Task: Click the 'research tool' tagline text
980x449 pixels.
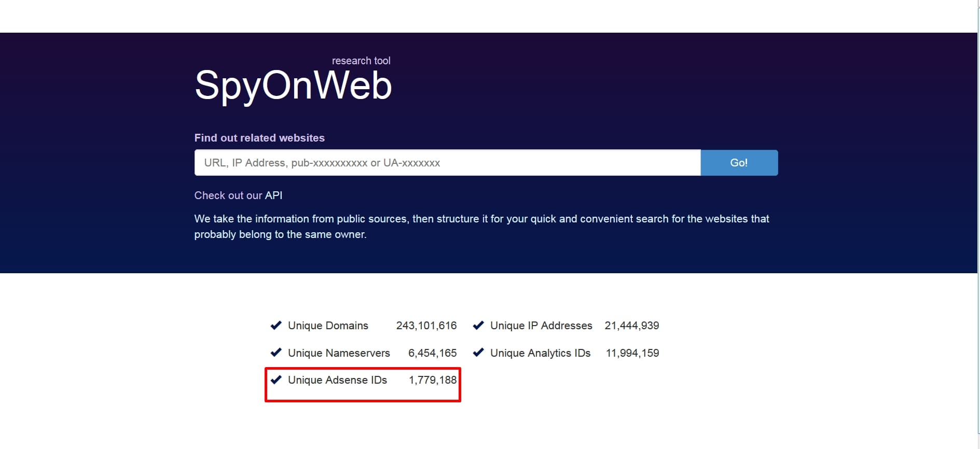Action: click(x=361, y=61)
